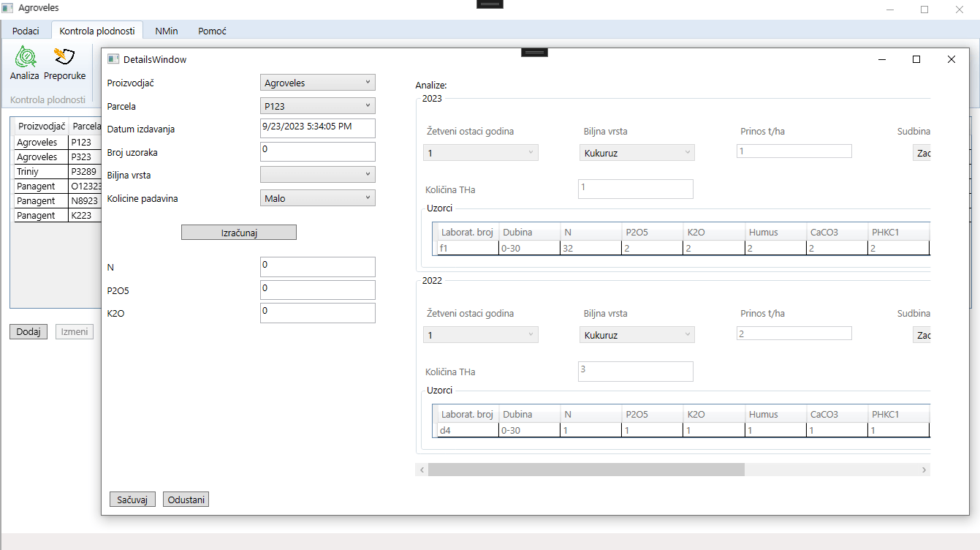Open the Analiza tool

tap(25, 63)
